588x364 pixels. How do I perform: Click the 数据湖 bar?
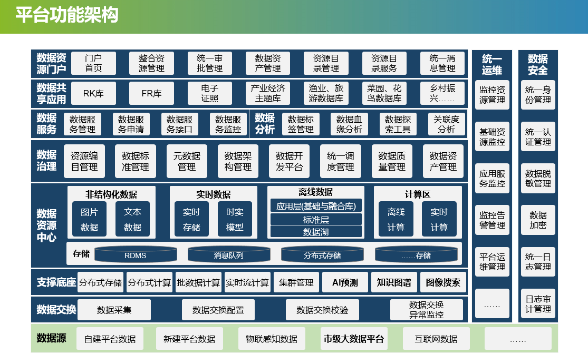(316, 231)
